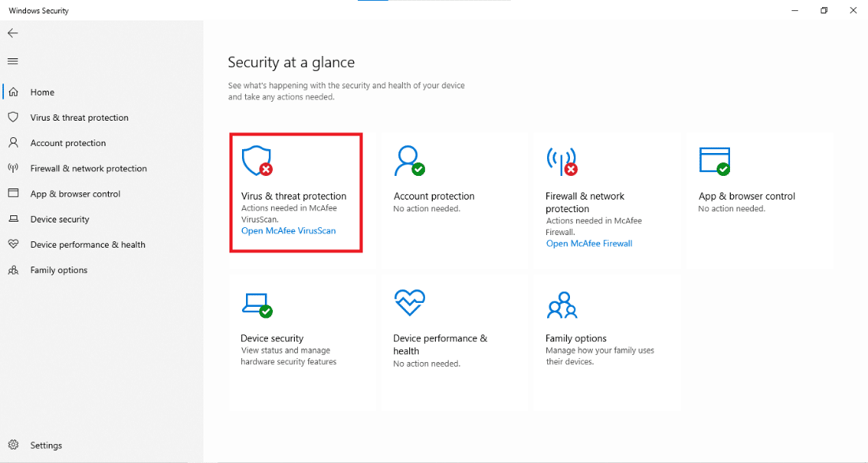868x463 pixels.
Task: Click the back arrow at top left
Action: [x=13, y=33]
